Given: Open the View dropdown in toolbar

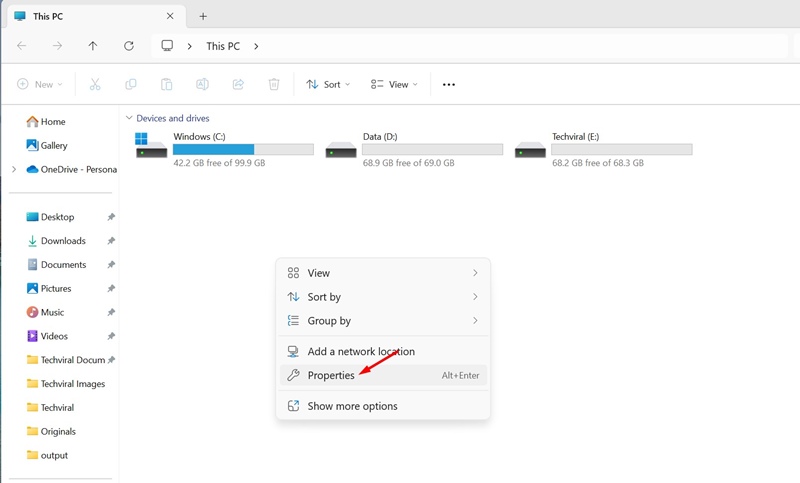Looking at the screenshot, I should pos(394,84).
